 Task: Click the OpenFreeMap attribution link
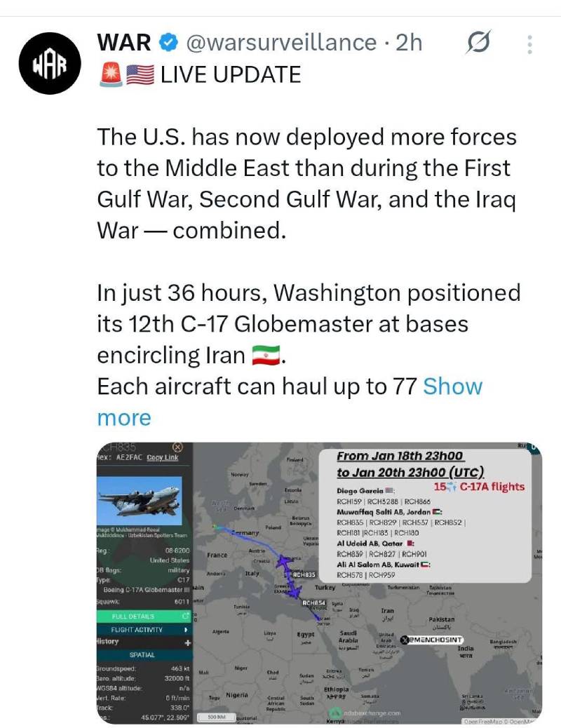tap(485, 722)
